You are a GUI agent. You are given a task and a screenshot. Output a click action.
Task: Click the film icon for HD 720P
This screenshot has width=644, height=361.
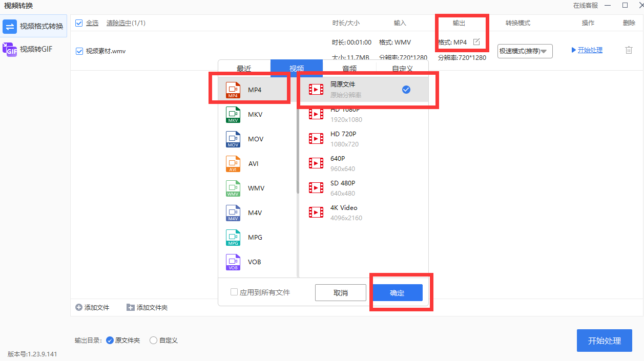pos(316,139)
